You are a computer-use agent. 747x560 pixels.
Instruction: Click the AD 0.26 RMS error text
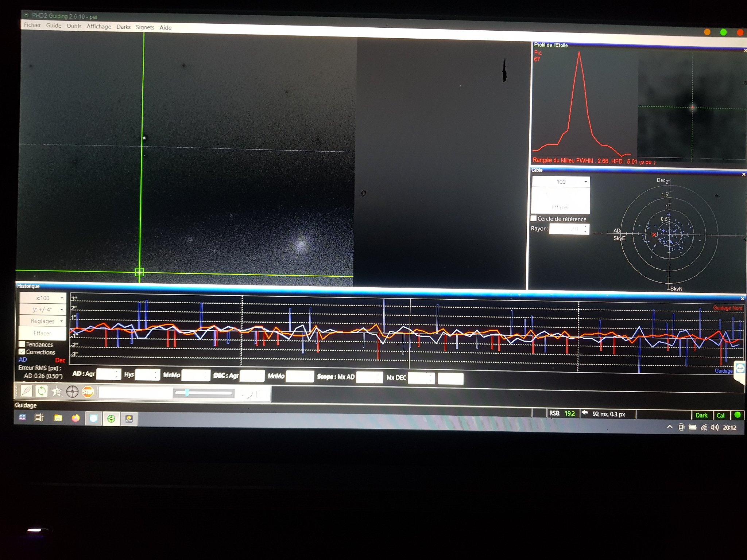pos(43,376)
